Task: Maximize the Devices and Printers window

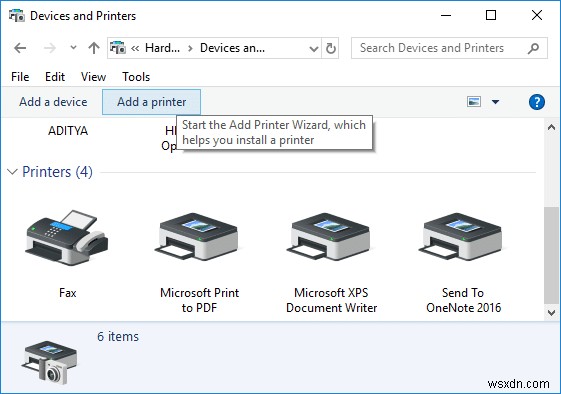Action: [491, 15]
